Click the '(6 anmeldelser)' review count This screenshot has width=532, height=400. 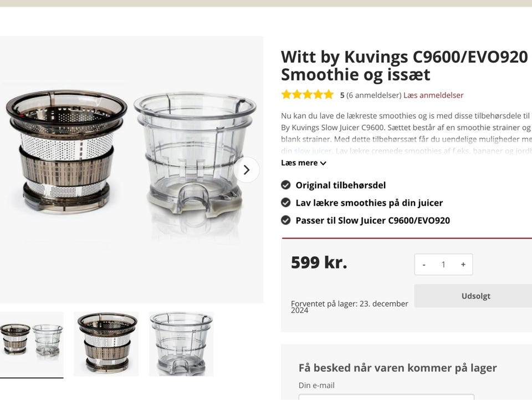(x=374, y=95)
